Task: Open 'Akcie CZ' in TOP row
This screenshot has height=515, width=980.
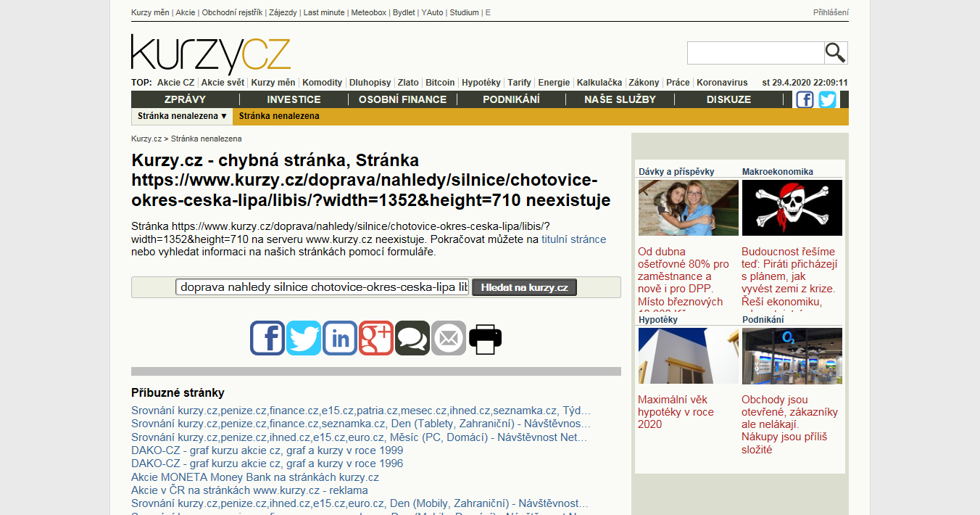Action: point(175,83)
